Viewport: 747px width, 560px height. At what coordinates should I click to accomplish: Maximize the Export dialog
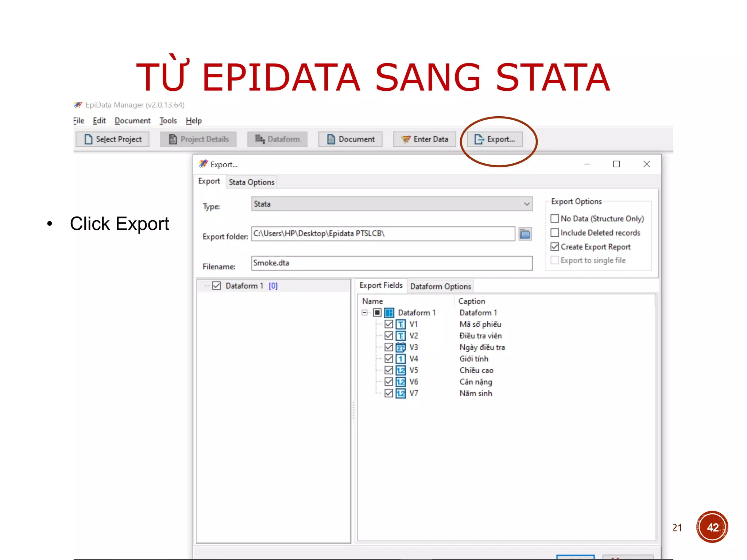[x=616, y=164]
